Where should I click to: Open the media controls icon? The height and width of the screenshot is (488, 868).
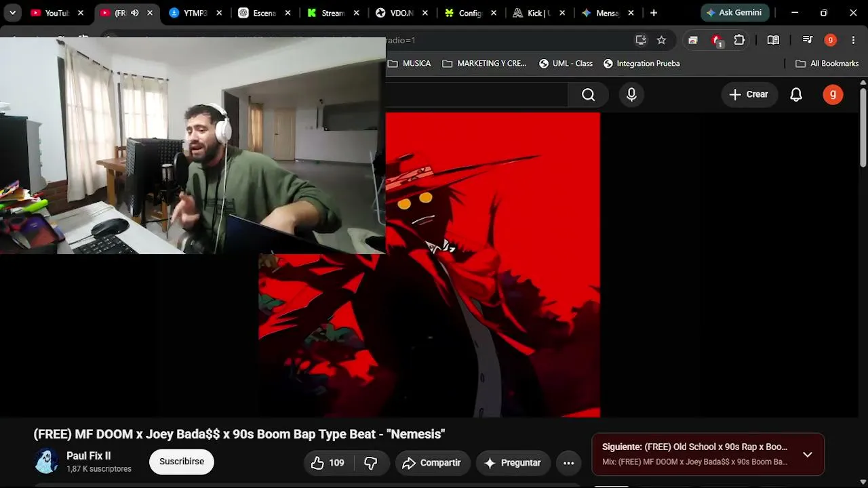[807, 40]
